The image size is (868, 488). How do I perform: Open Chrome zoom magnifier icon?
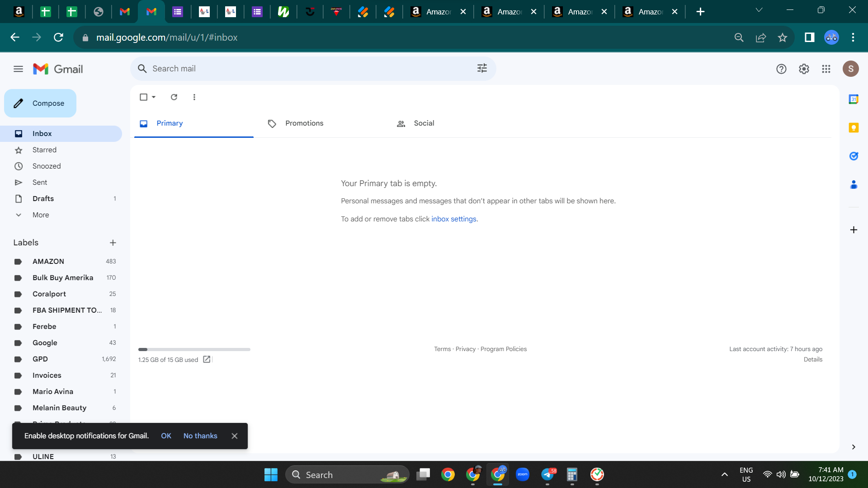[739, 38]
